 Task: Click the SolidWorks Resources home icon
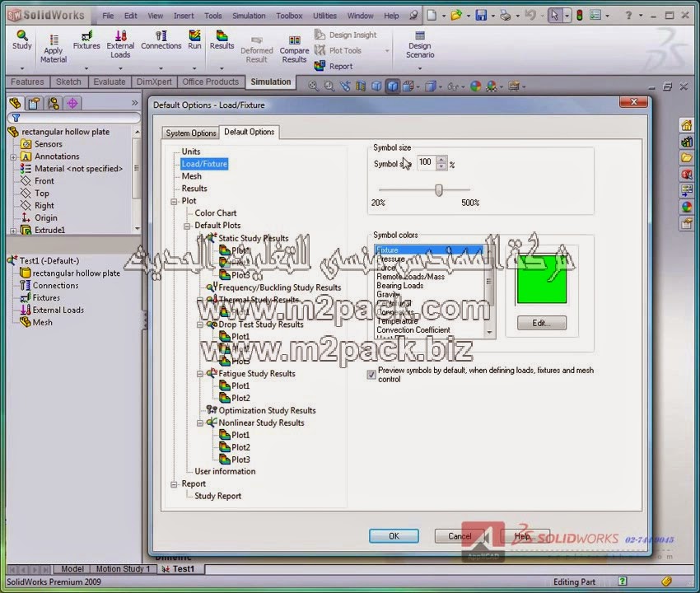[687, 125]
